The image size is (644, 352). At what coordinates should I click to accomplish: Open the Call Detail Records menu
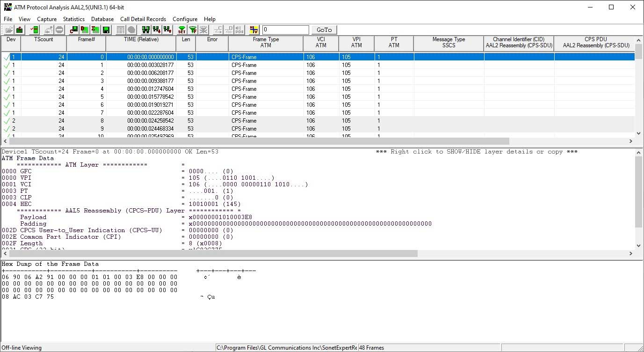[x=143, y=19]
